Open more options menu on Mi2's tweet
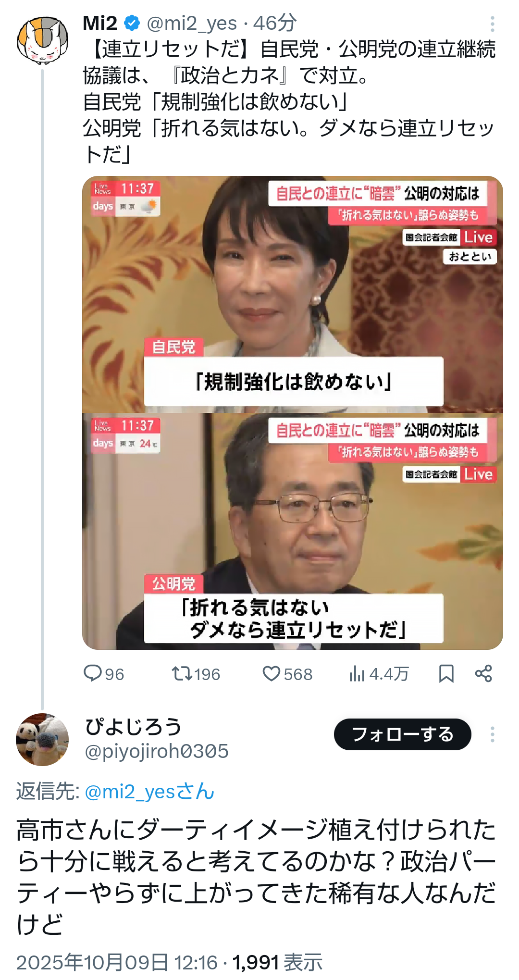Viewport: 519px width, 980px height. [492, 24]
